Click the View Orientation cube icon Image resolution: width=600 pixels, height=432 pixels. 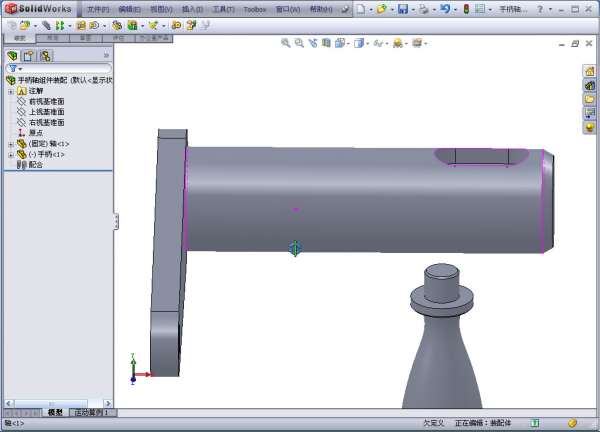(x=339, y=43)
